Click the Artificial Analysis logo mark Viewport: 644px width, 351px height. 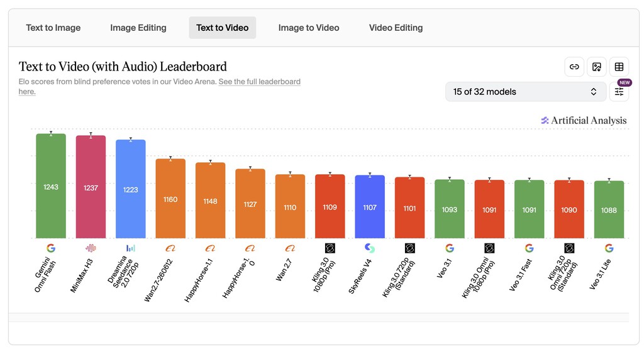[545, 120]
